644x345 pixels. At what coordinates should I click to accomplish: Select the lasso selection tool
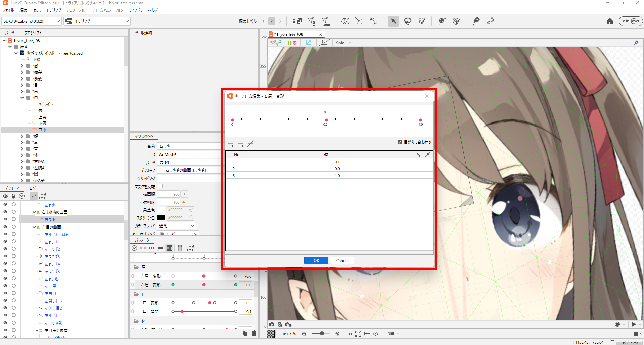pyautogui.click(x=408, y=21)
